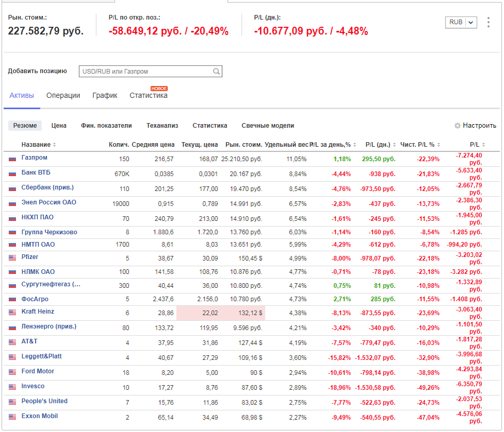Click ФосАгро daily P/L 285 руб.
Image resolution: width=504 pixels, height=432 pixels.
[x=383, y=299]
